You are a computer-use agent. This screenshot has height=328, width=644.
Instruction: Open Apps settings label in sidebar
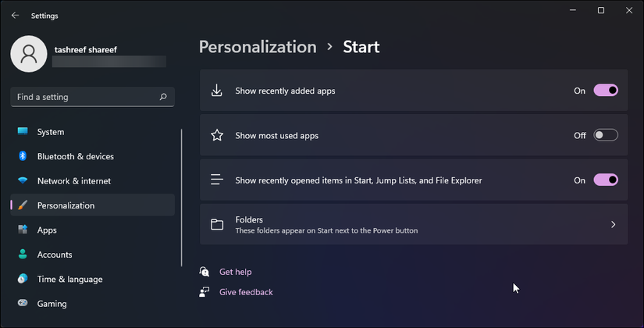point(47,230)
